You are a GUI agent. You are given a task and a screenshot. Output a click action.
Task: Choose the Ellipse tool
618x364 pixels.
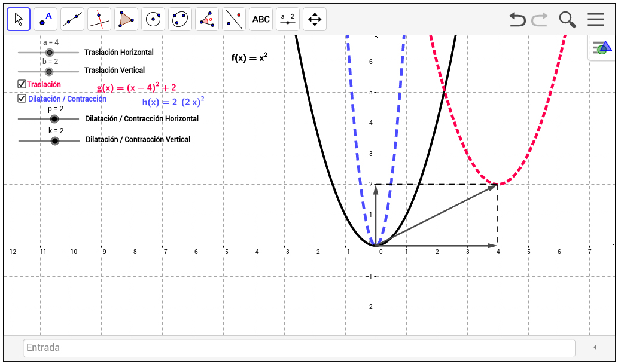coord(180,19)
